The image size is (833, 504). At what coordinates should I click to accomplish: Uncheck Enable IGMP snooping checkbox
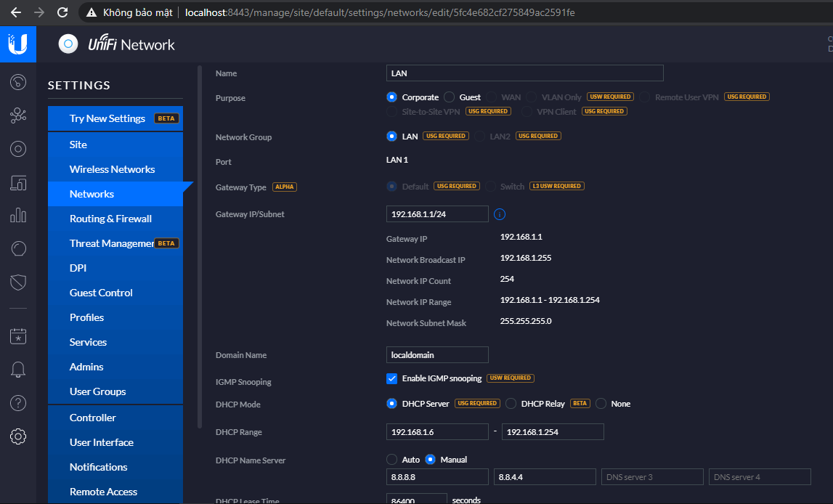point(392,378)
